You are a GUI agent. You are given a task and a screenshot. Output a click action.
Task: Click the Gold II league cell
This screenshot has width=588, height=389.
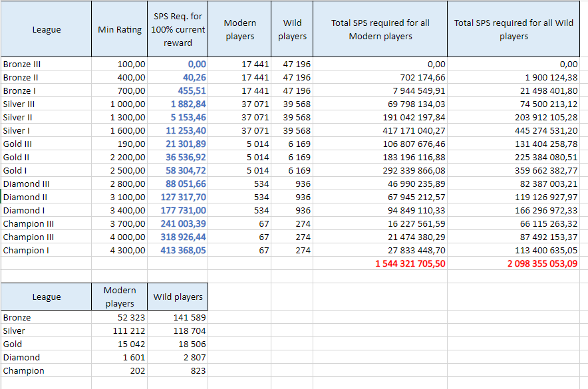[x=46, y=157]
